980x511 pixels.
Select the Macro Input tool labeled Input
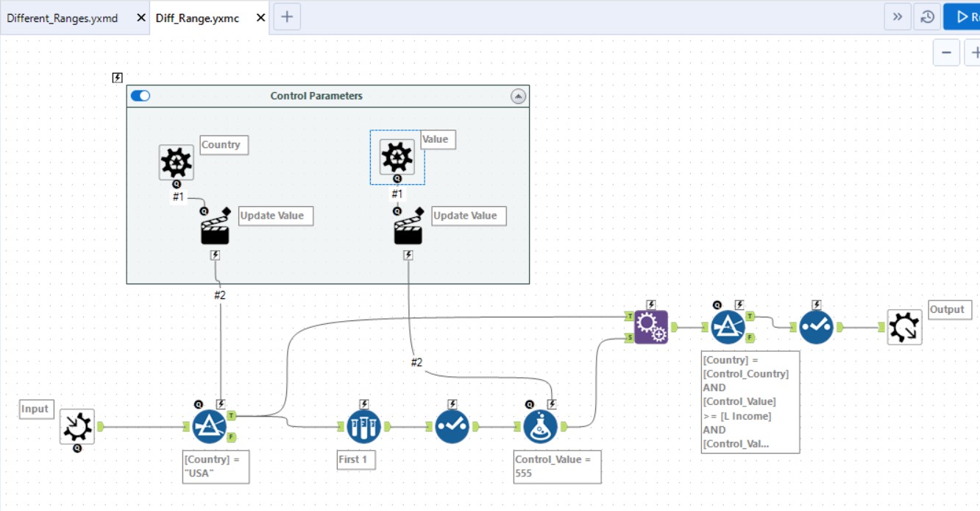77,427
